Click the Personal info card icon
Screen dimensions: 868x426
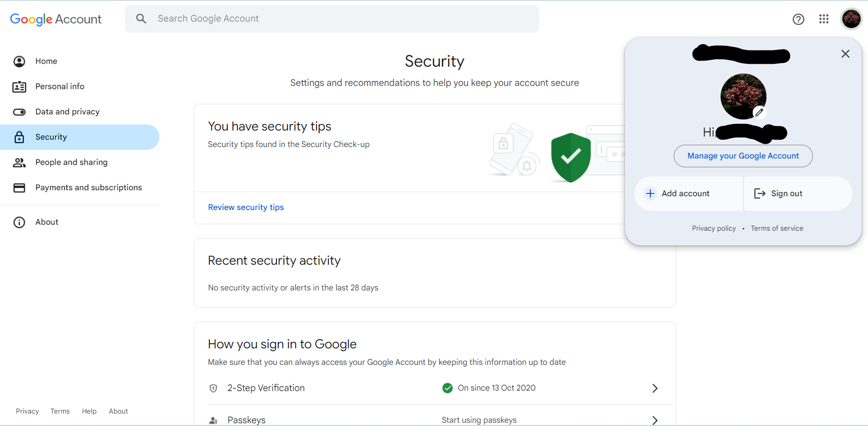[x=19, y=86]
